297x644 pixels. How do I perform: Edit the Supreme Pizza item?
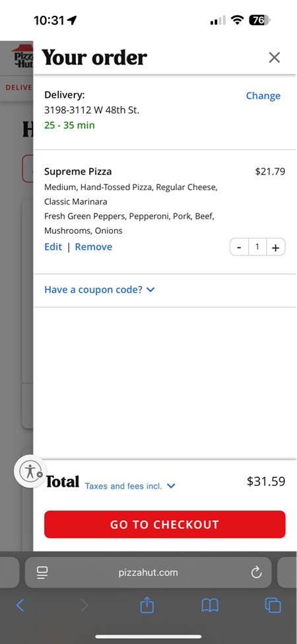pyautogui.click(x=53, y=247)
